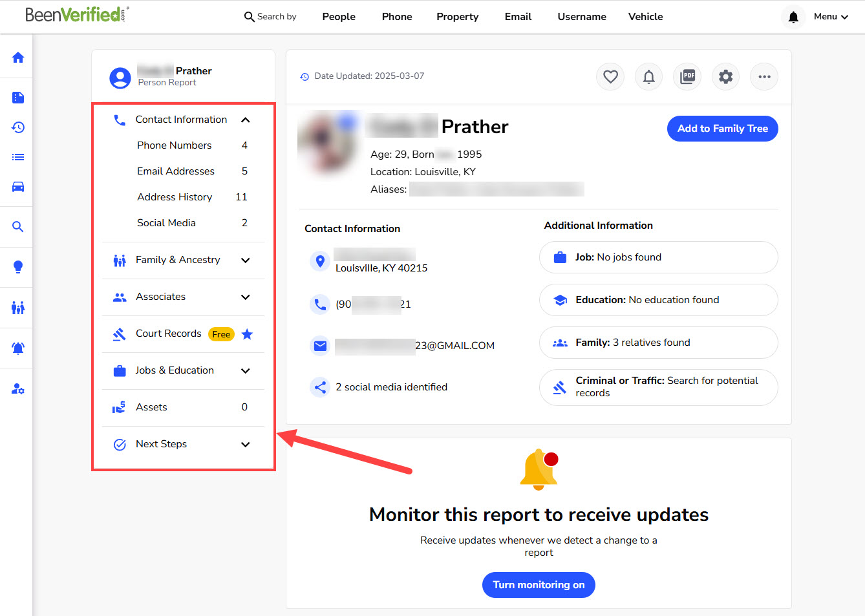The height and width of the screenshot is (616, 865).
Task: Expand the Next Steps section
Action: 246,445
